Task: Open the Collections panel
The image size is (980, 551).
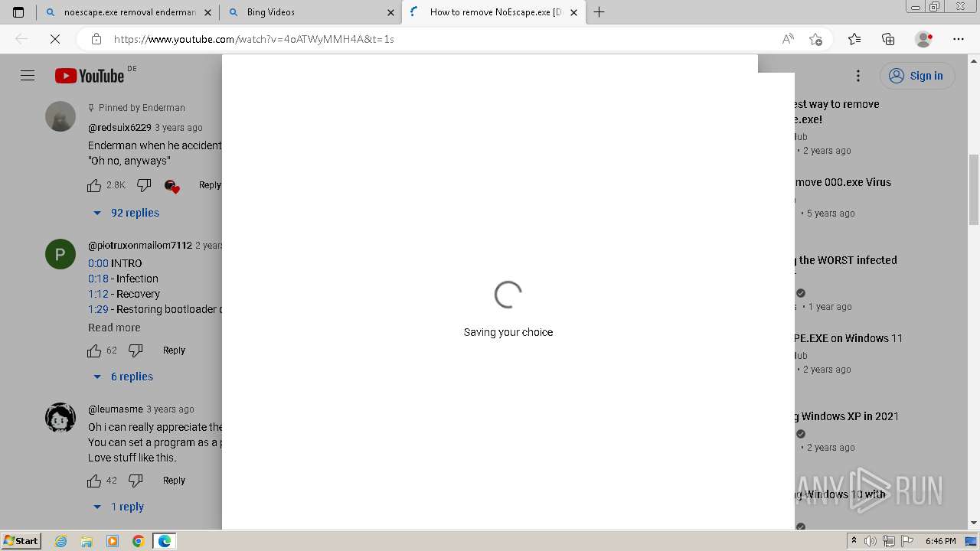Action: click(888, 39)
